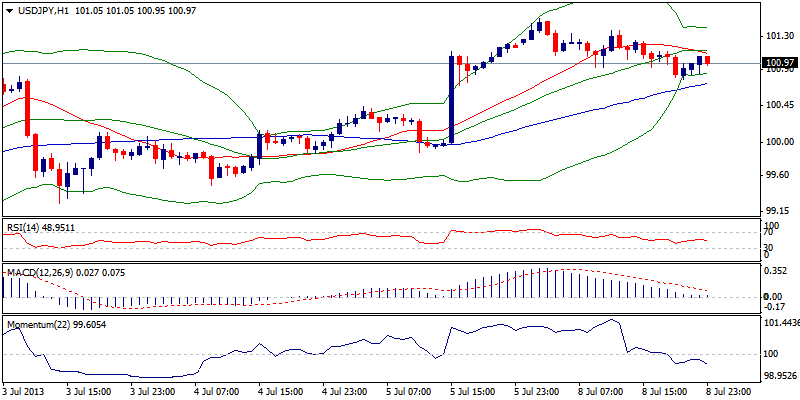Viewport: 800px width, 400px height.
Task: Select the current price tag 100.97
Action: [x=777, y=63]
